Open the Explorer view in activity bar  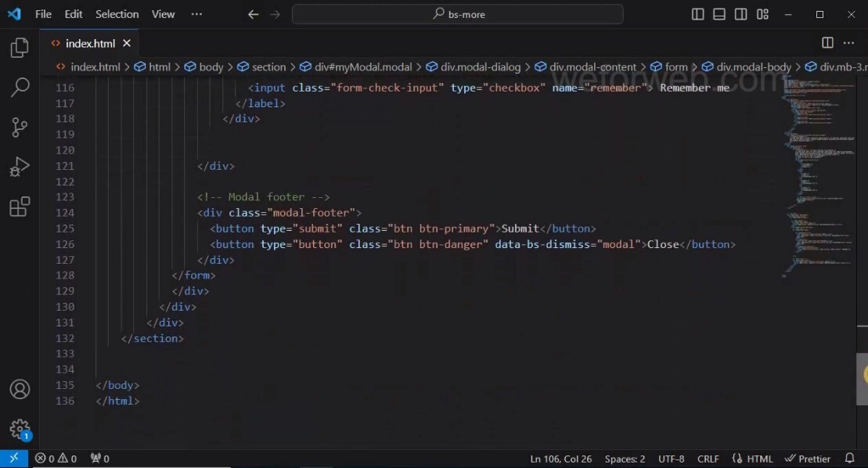[x=20, y=49]
